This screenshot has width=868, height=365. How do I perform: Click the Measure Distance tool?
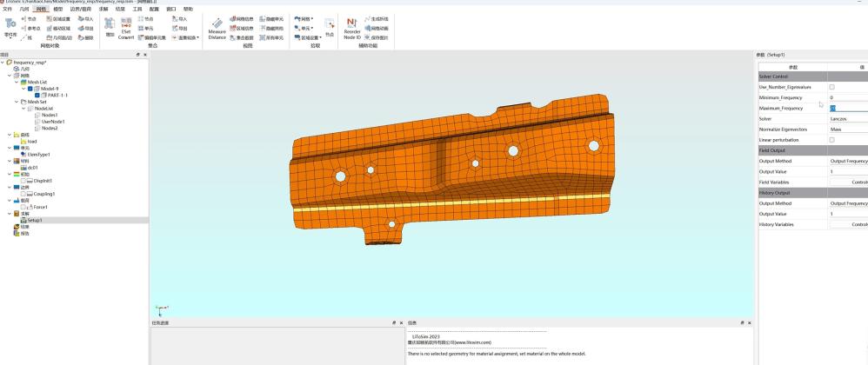tap(217, 28)
